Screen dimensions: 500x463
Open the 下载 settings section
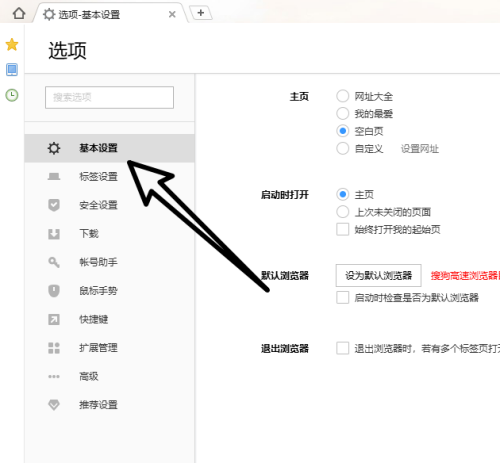pos(110,234)
